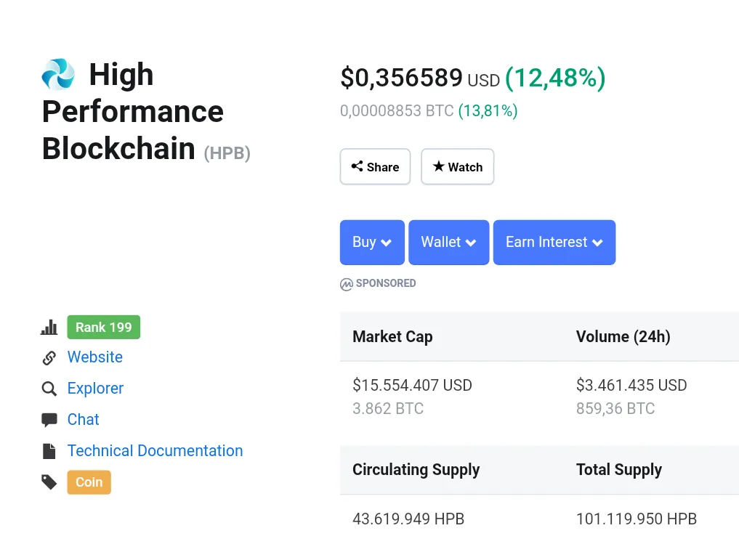
Task: Click the $15.554.407 USD market cap value
Action: point(413,385)
